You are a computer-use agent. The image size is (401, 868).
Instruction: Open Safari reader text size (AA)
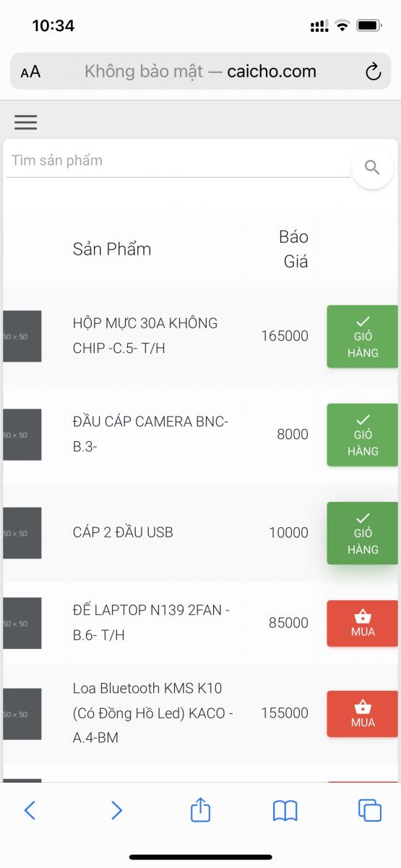[x=30, y=72]
